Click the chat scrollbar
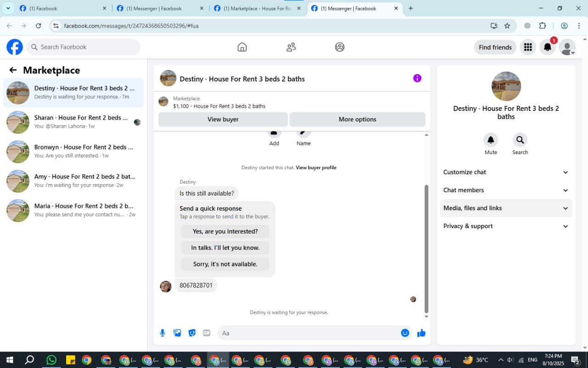Screen dimensions: 588x368 (426, 248)
